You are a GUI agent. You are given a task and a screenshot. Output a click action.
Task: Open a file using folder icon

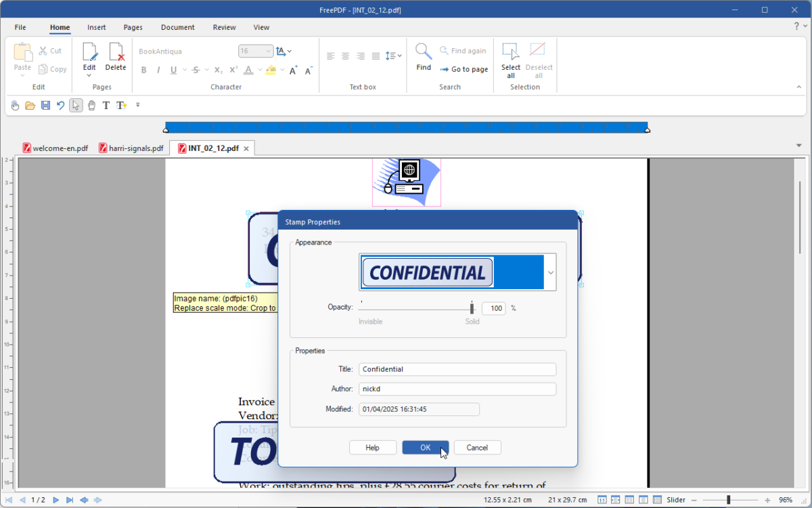tap(30, 105)
